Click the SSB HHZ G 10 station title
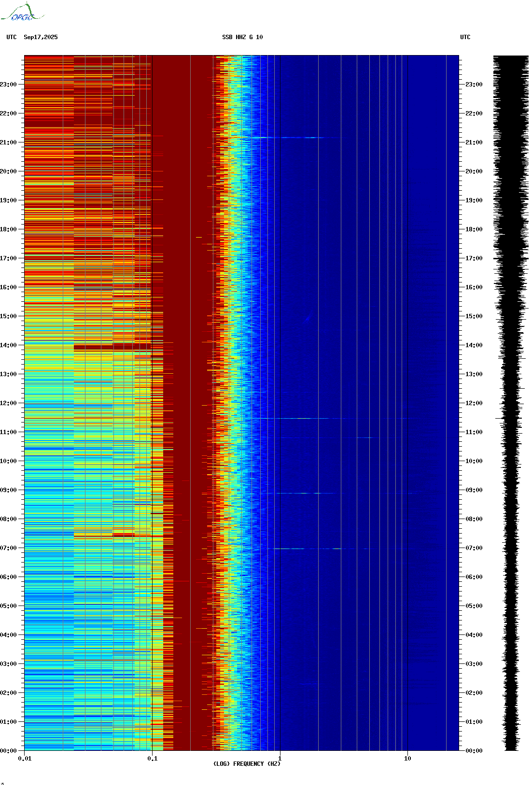Screen dimensions: 532x789 click(x=242, y=37)
